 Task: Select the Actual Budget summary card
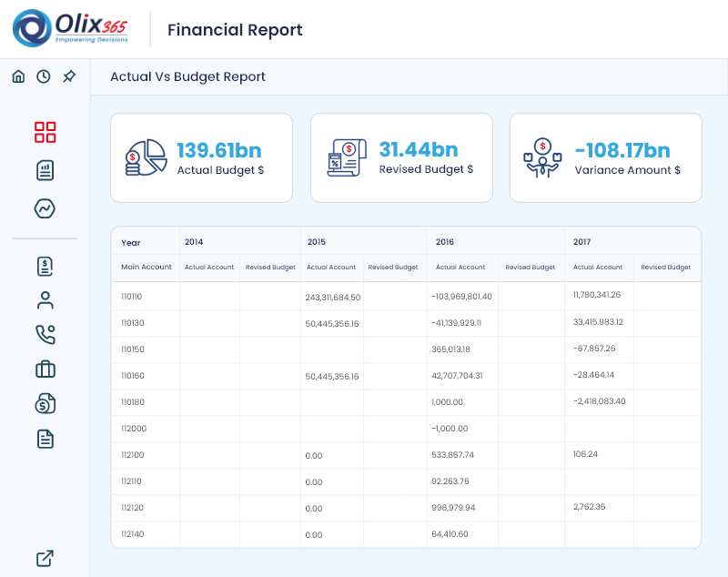tap(201, 157)
